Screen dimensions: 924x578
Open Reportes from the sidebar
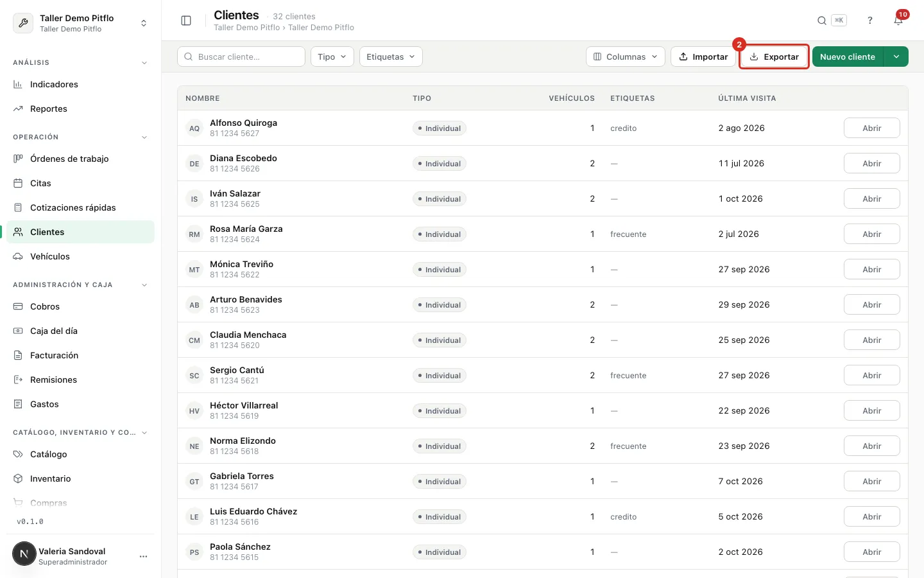[x=81, y=109]
